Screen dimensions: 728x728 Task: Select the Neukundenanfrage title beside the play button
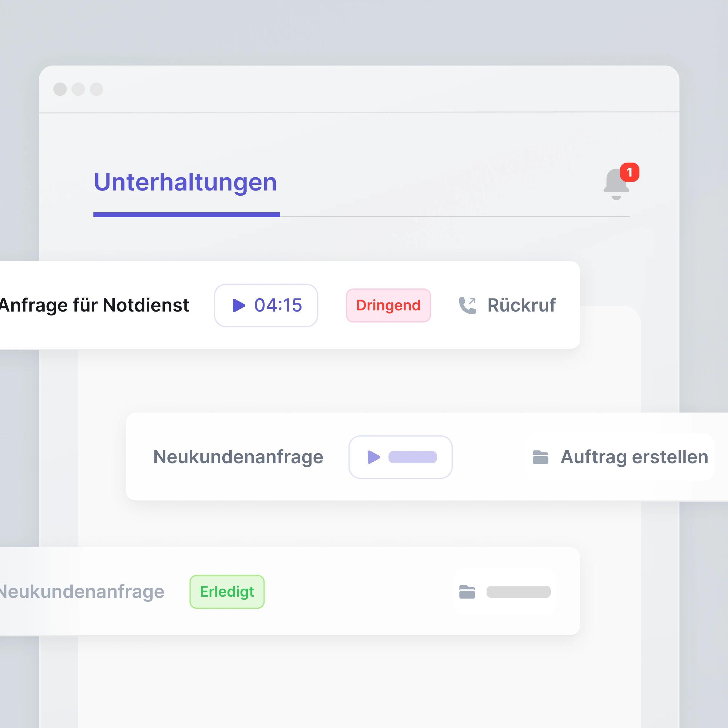(x=238, y=457)
